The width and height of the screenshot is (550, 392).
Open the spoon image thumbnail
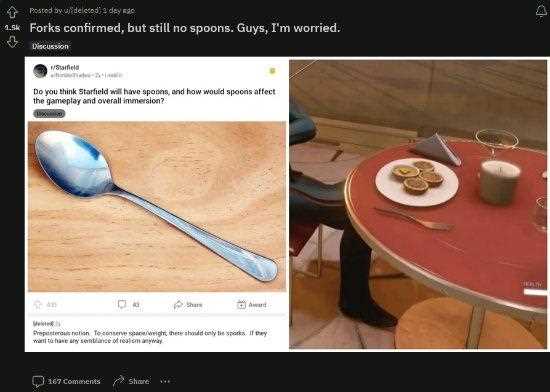(x=157, y=207)
